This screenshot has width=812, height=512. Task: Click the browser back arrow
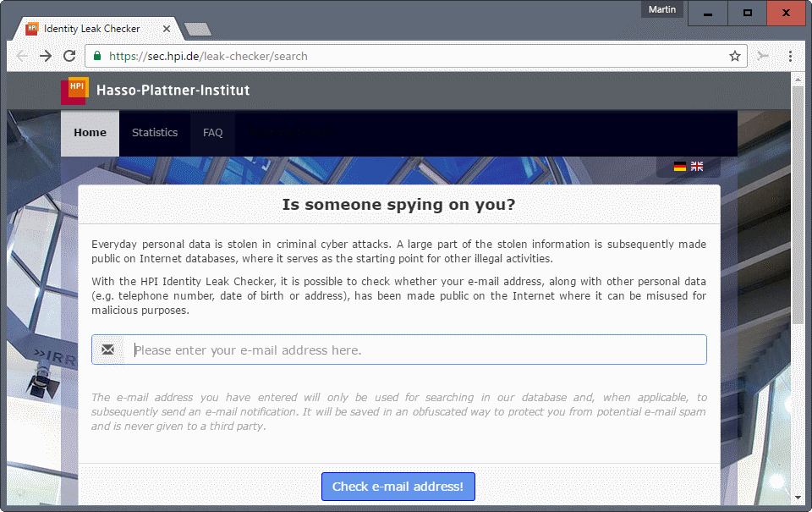(22, 56)
